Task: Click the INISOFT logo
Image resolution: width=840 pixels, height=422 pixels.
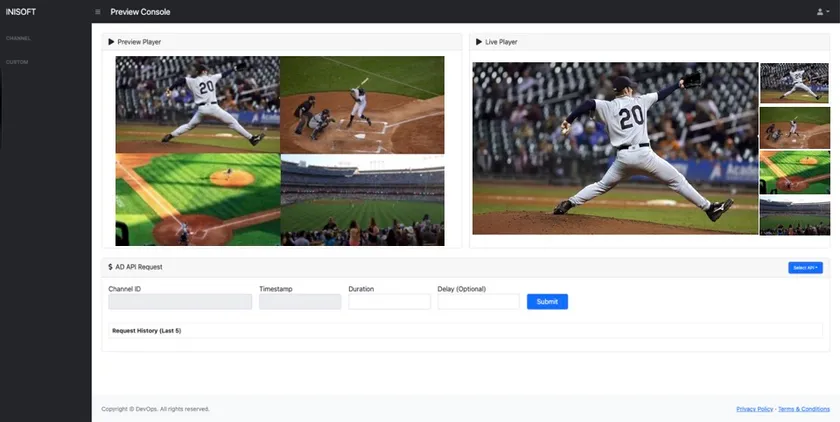Action: click(21, 12)
